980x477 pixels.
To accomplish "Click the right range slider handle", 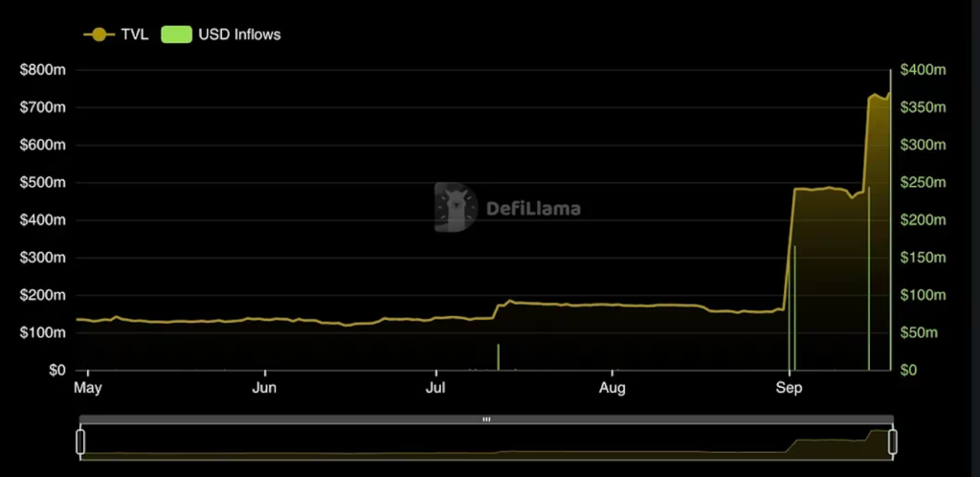I will (x=893, y=442).
